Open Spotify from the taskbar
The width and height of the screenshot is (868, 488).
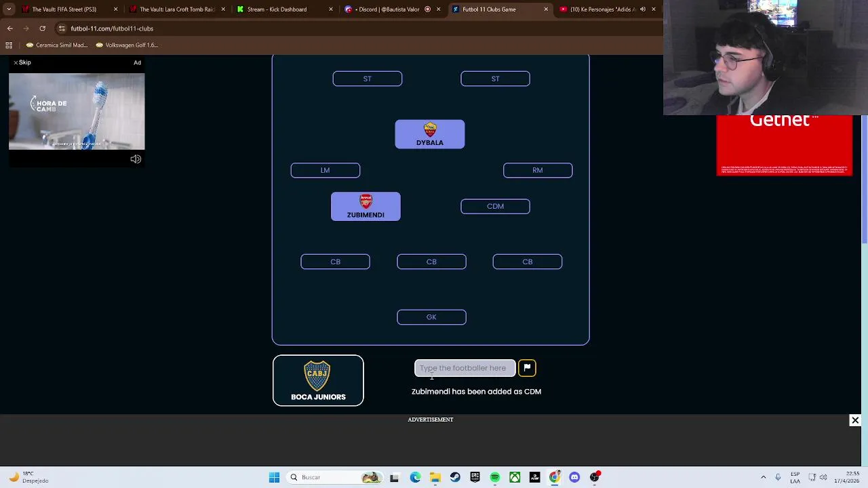coord(495,477)
